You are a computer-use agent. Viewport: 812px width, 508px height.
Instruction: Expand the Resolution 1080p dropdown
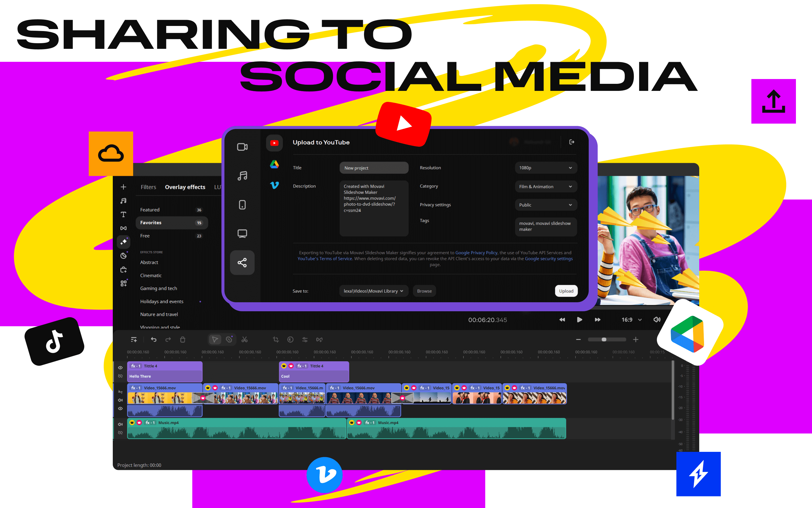click(546, 168)
